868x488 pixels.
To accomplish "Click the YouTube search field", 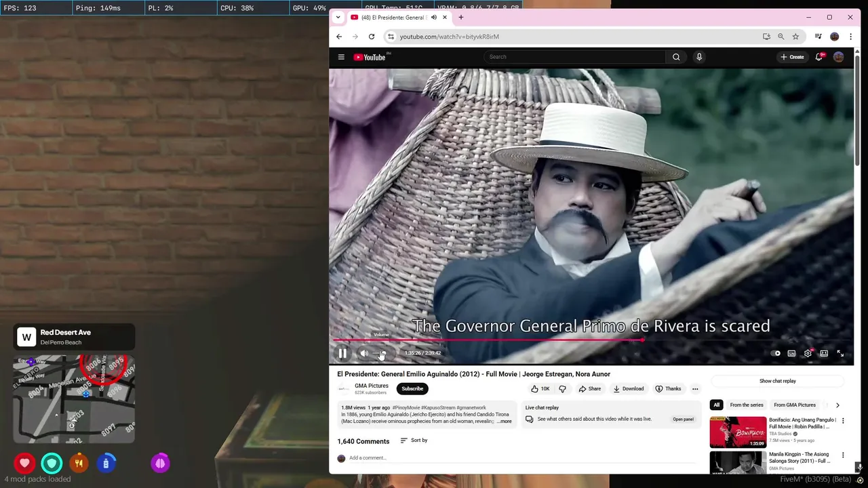I will pos(574,57).
